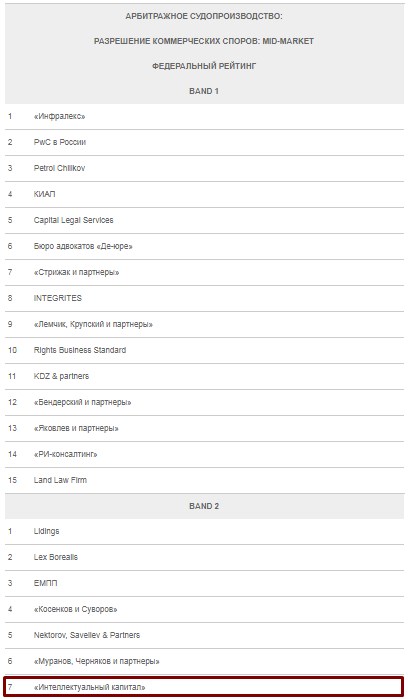Select Land Law Firm entry
The image size is (408, 699).
tap(204, 480)
